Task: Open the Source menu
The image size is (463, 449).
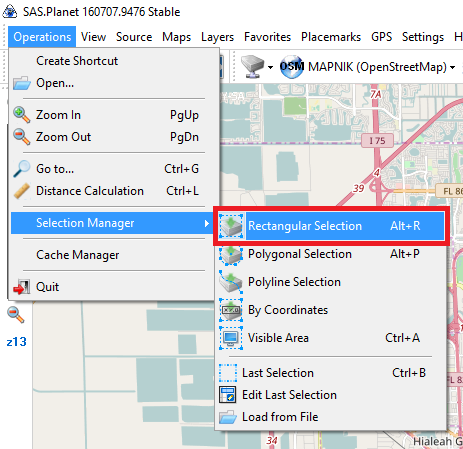Action: pyautogui.click(x=134, y=37)
